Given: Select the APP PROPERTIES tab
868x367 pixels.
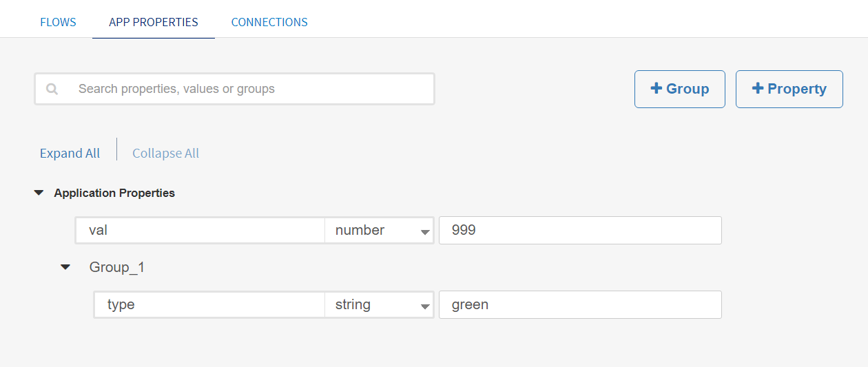Looking at the screenshot, I should pos(154,22).
